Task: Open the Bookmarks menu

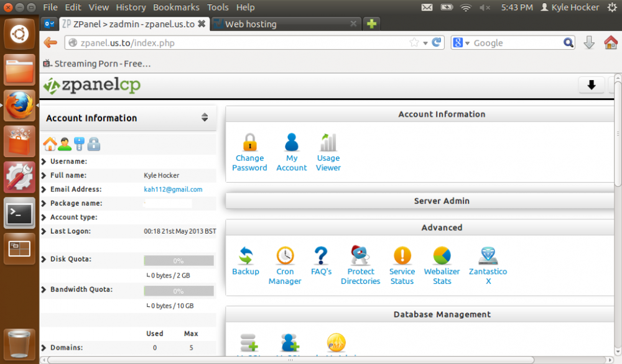Action: pos(176,7)
